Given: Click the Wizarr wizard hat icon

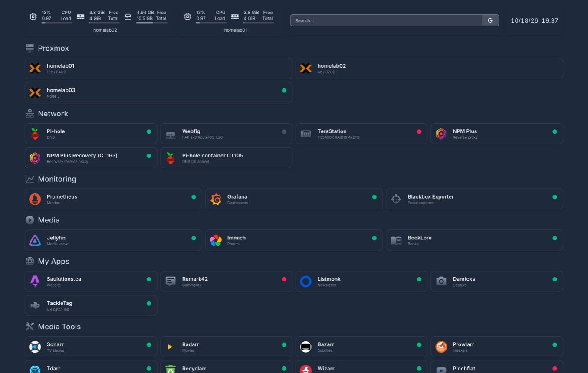Looking at the screenshot, I should coord(306,369).
